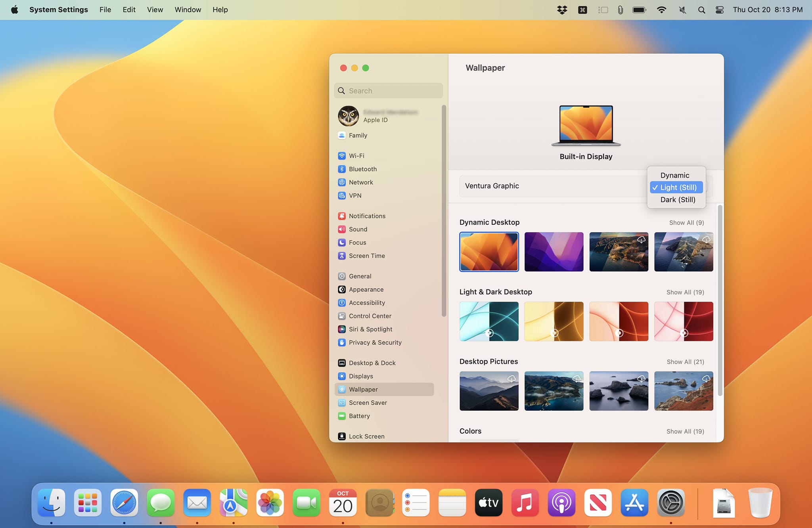The image size is (812, 528).
Task: Open Notifications settings
Action: pyautogui.click(x=367, y=216)
